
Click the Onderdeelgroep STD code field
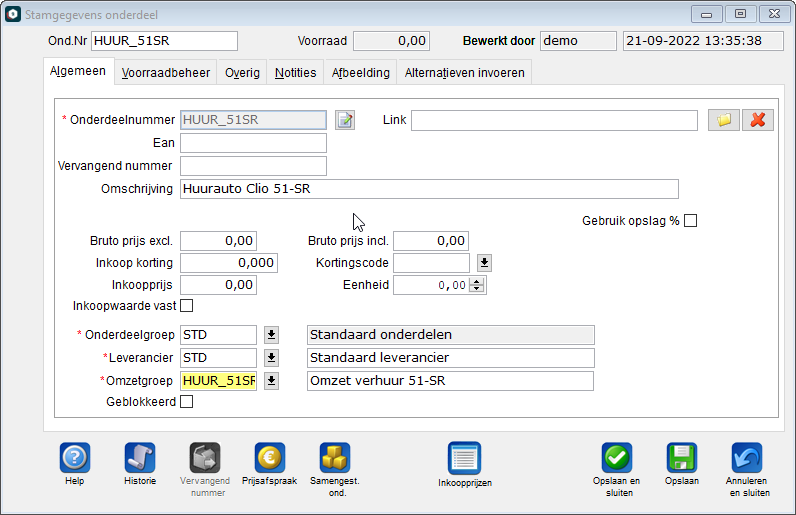(x=218, y=335)
